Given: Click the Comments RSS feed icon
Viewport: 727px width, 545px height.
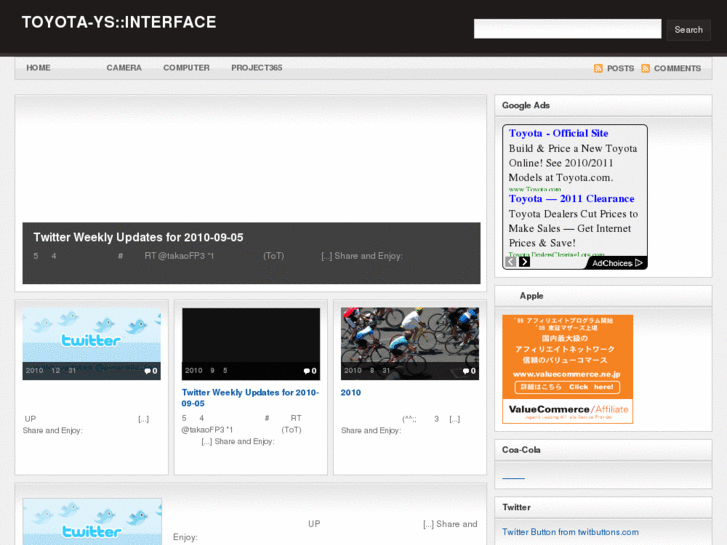Looking at the screenshot, I should [x=646, y=69].
